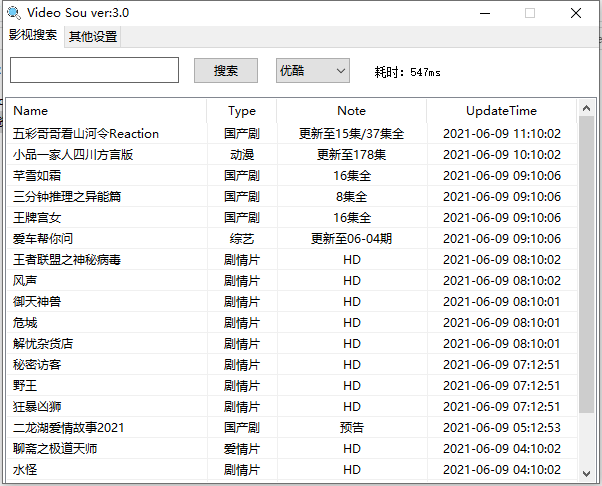Open the 优酷 source dropdown
This screenshot has height=486, width=602.
(313, 71)
